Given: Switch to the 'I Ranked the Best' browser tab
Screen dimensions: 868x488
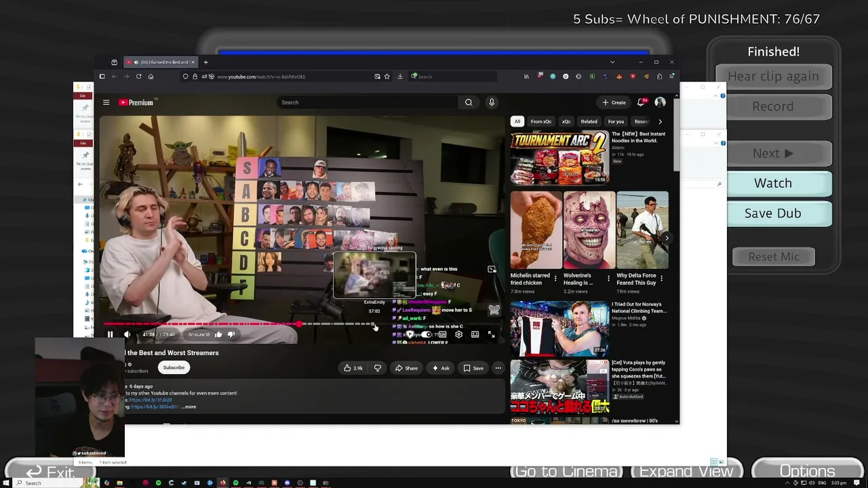Looking at the screenshot, I should (x=160, y=62).
